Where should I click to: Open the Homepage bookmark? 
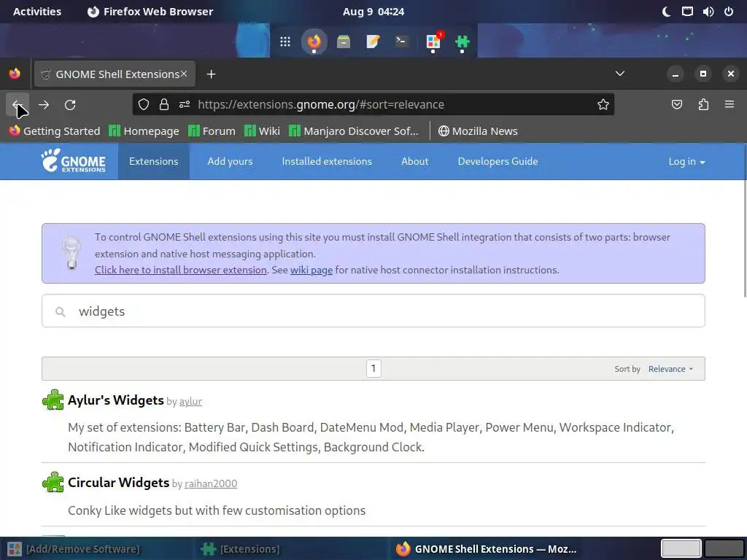coord(144,131)
